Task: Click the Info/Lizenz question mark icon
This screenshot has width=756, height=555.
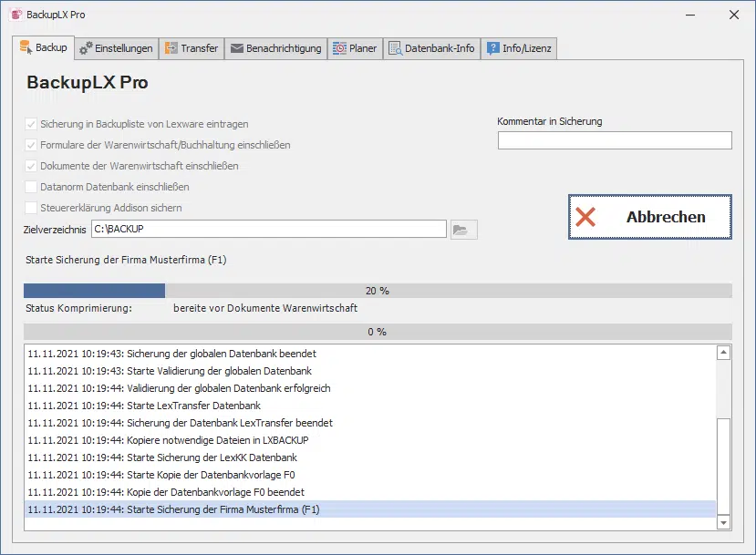Action: 492,48
